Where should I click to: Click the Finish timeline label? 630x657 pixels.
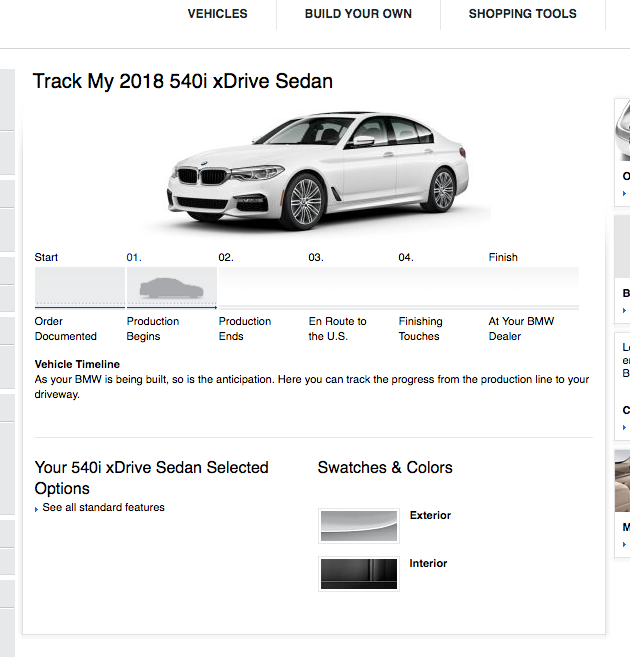click(x=503, y=257)
